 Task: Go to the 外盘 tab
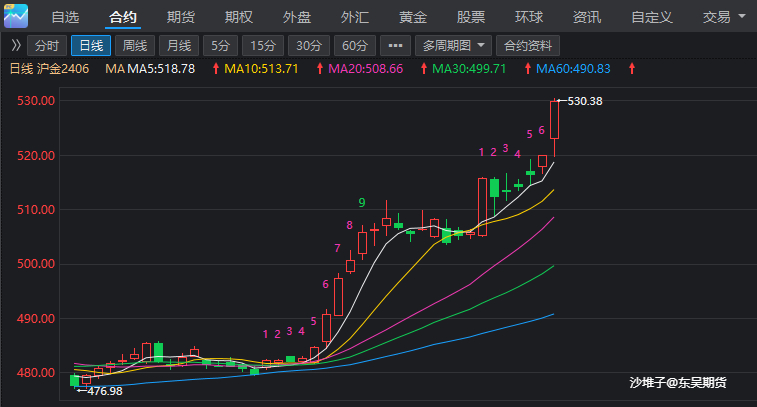click(x=296, y=17)
